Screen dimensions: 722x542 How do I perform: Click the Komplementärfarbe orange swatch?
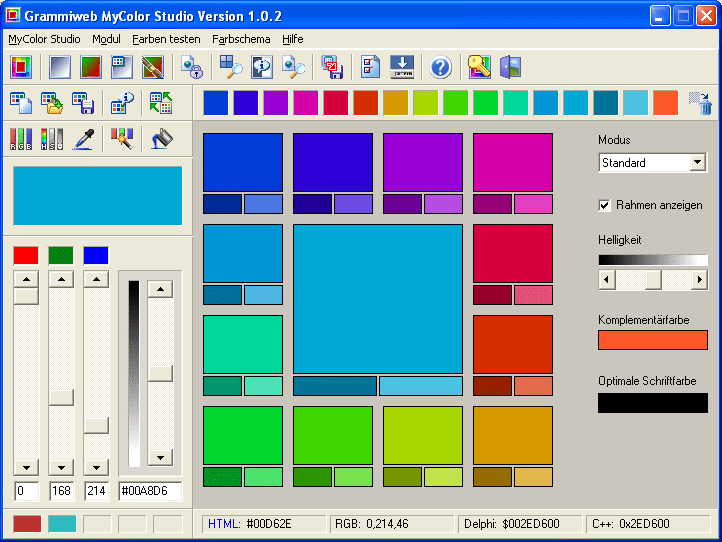tap(652, 340)
